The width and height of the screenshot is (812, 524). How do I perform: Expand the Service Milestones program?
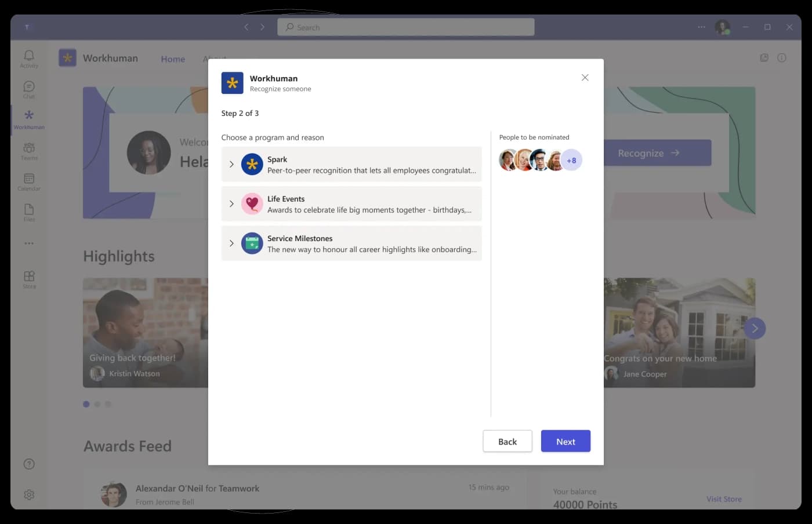(231, 243)
